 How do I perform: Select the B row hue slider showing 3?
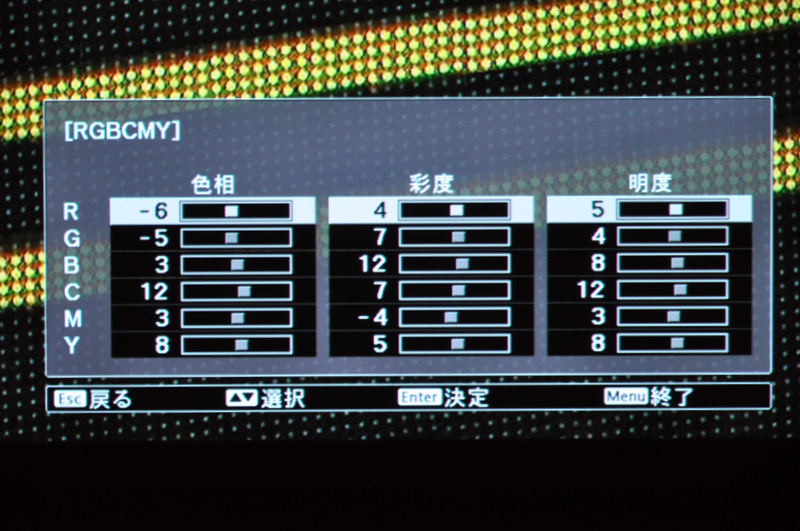(x=236, y=265)
